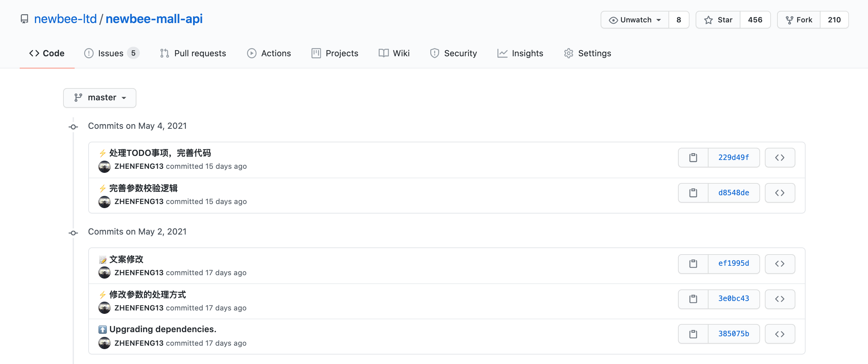
Task: View the 456 stargazers count
Action: [x=755, y=20]
